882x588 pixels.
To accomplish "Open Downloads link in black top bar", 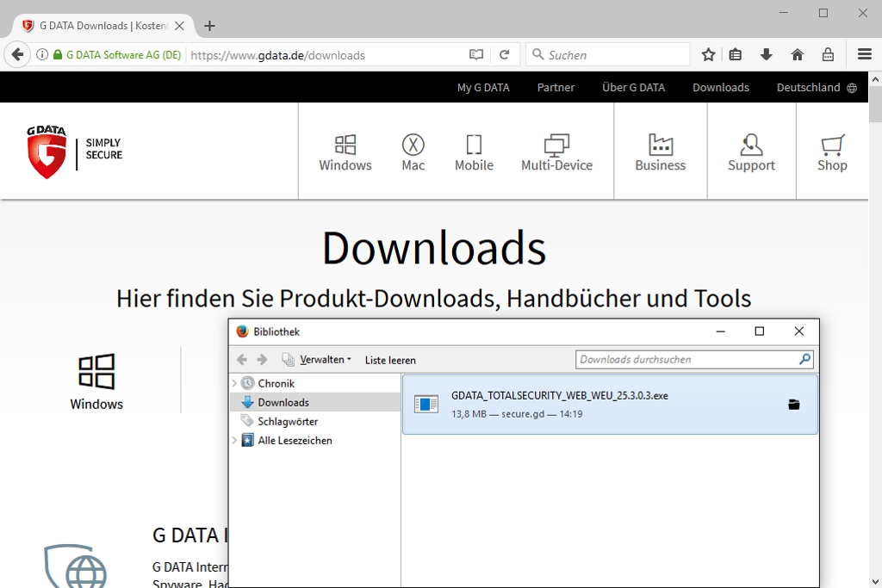I will 721,87.
